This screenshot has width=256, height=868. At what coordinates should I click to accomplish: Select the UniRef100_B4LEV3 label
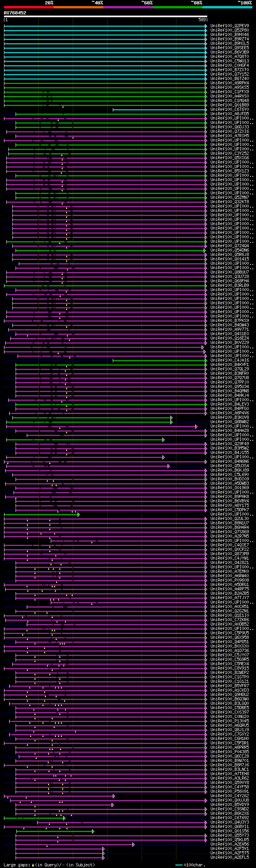(x=230, y=404)
